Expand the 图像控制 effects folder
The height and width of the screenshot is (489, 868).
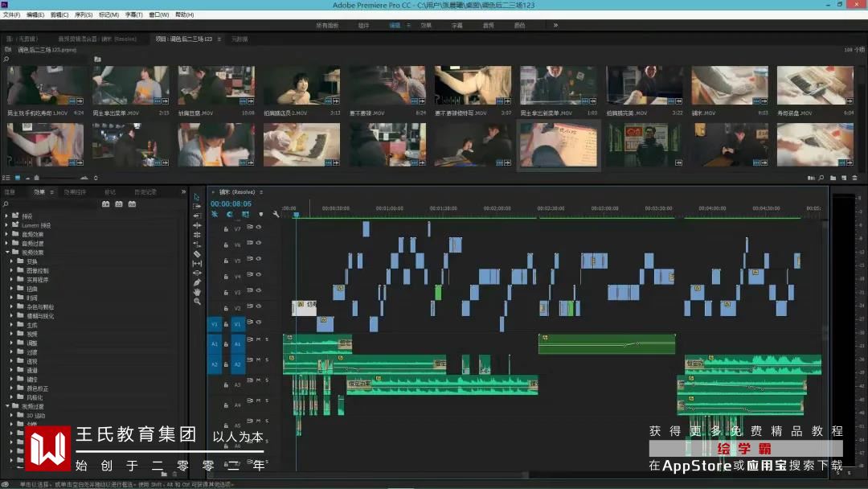tap(11, 270)
